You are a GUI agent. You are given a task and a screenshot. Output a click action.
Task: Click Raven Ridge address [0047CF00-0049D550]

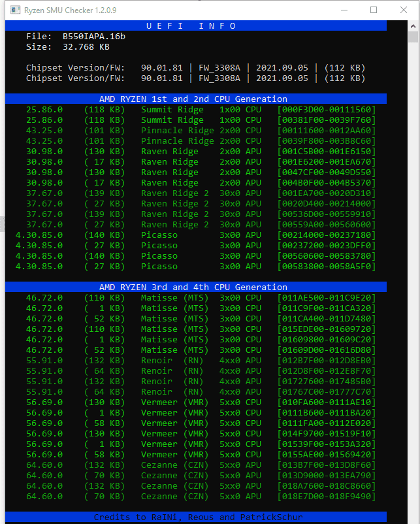[327, 172]
